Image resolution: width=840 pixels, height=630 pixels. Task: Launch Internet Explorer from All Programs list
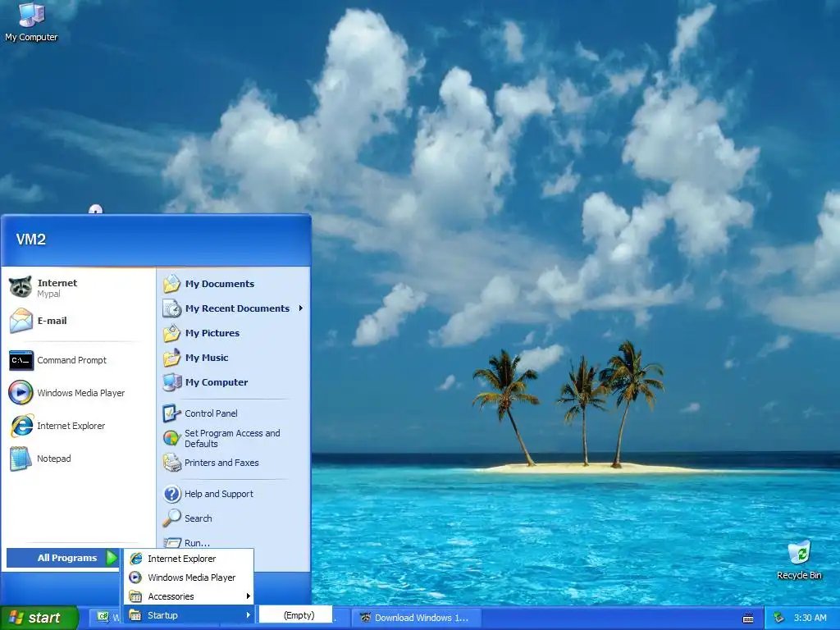coord(189,558)
